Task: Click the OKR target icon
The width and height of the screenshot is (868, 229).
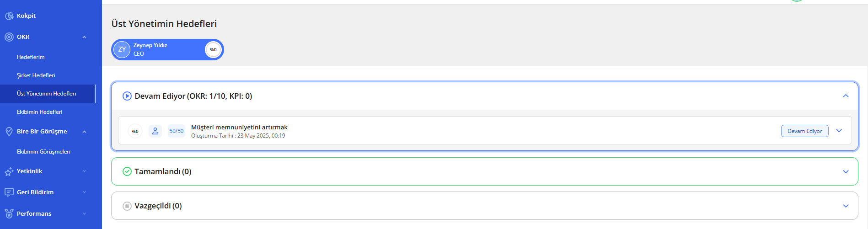Action: [9, 37]
